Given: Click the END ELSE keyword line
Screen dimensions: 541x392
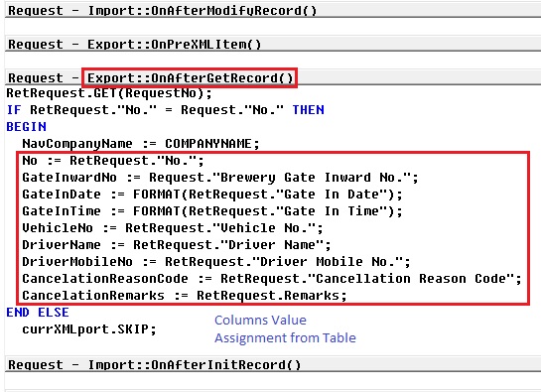Looking at the screenshot, I should tap(38, 313).
